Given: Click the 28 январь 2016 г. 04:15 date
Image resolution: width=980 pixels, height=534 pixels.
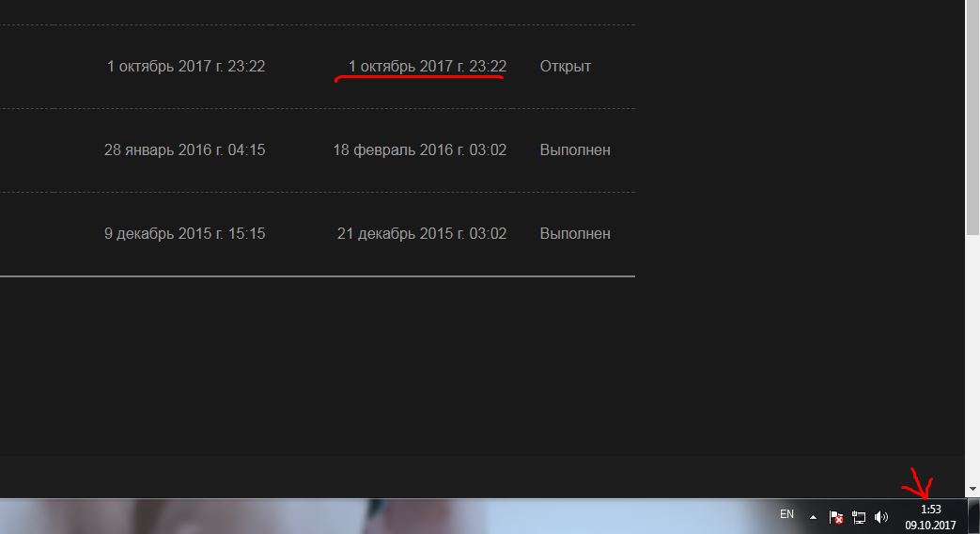Looking at the screenshot, I should pyautogui.click(x=184, y=150).
